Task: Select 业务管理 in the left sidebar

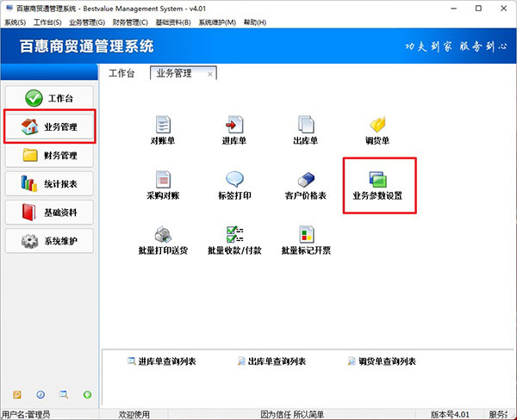Action: coord(49,127)
